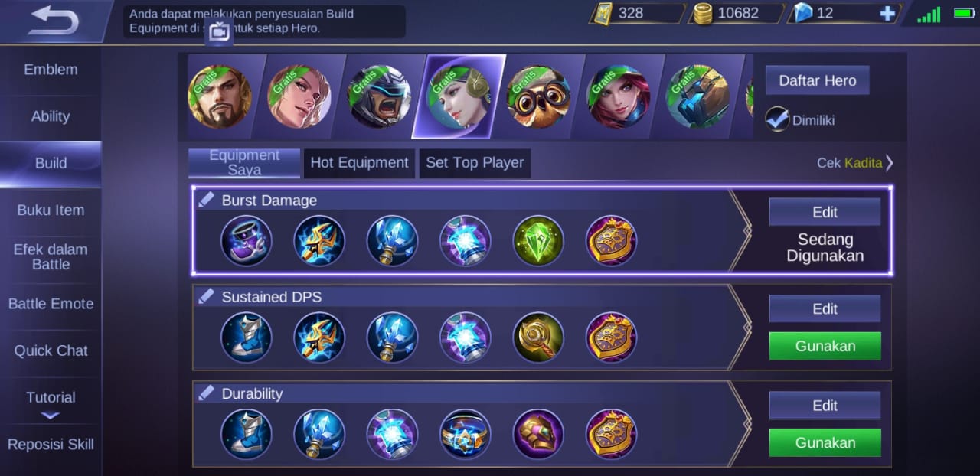
Task: Switch to the Set Top Player tab
Action: [475, 163]
